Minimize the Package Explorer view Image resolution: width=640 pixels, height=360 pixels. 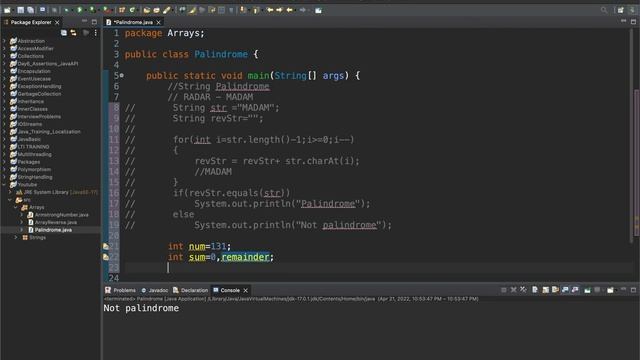84,21
